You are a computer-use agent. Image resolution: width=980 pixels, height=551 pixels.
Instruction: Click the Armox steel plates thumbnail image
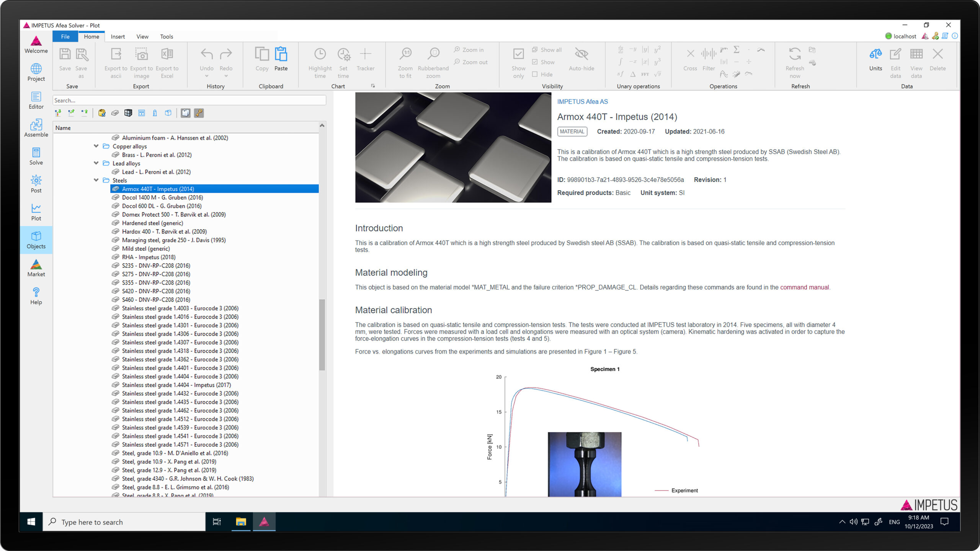click(453, 147)
